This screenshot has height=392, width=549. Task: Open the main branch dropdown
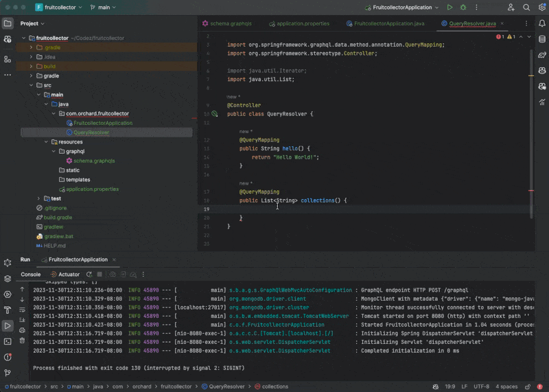104,8
